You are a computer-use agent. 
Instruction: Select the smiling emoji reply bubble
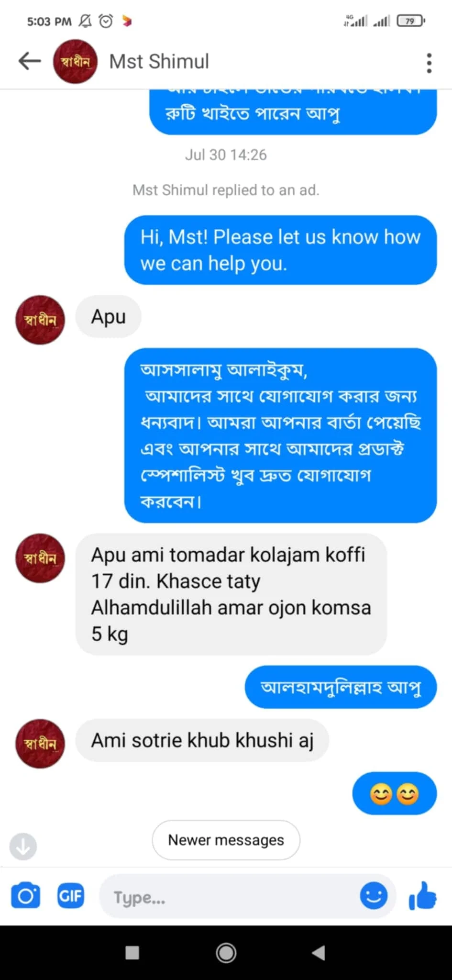394,794
